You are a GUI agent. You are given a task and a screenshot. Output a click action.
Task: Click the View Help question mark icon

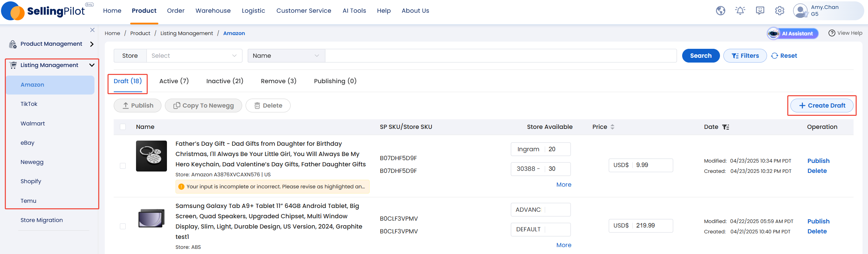[x=832, y=33]
